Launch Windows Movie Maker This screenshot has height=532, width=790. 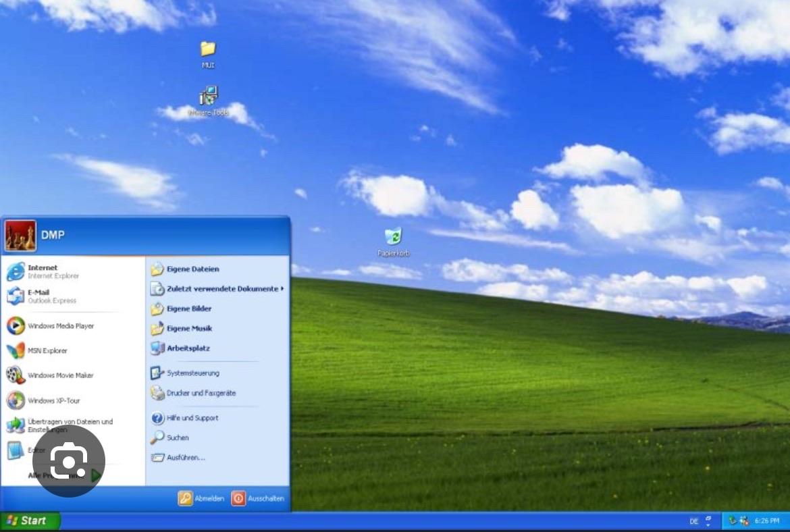73,375
